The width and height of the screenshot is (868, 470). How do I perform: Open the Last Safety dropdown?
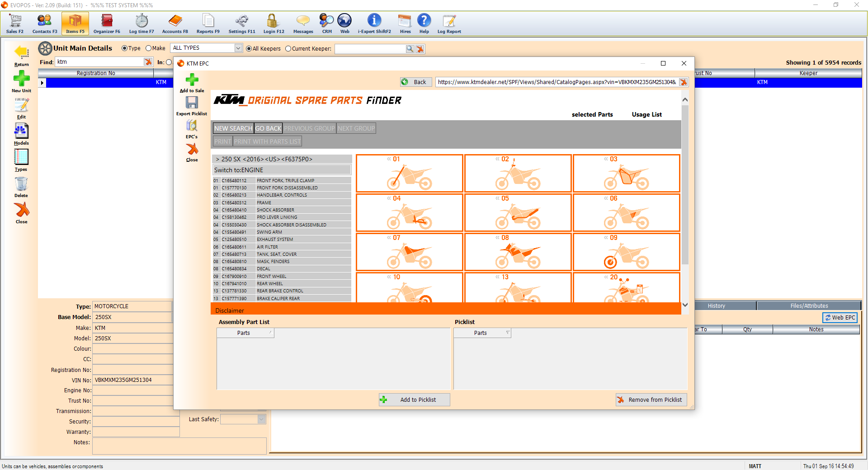261,419
